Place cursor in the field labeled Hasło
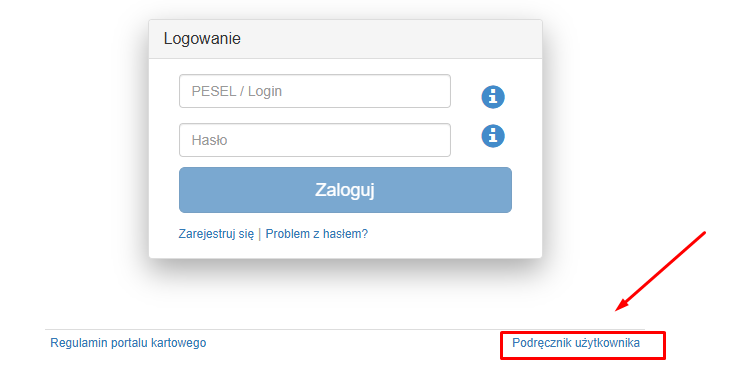Viewport: 735px width, 374px height. [315, 140]
